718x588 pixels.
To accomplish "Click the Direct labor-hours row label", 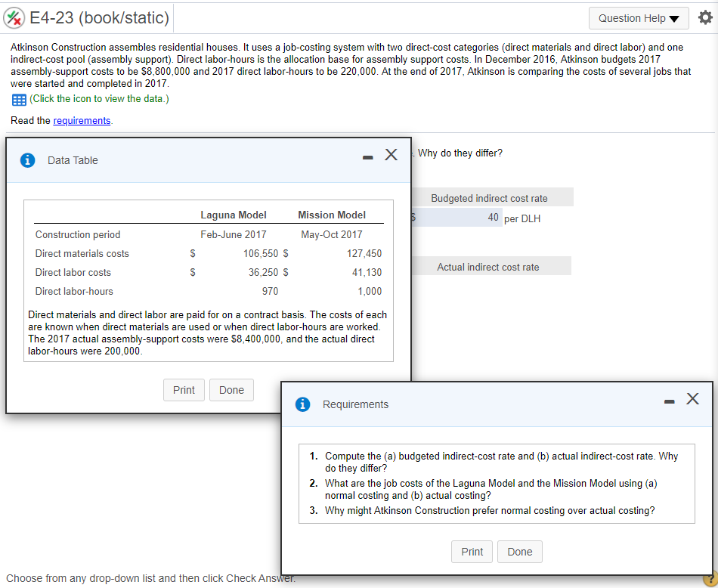I will [x=74, y=291].
